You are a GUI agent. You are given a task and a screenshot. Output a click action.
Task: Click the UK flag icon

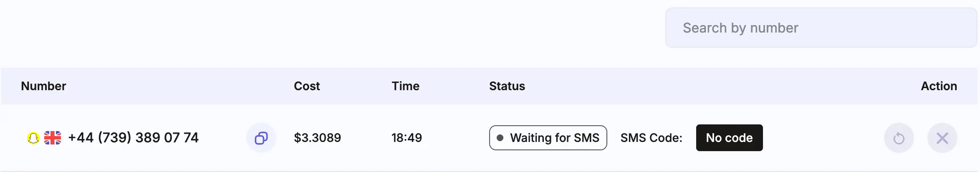[x=53, y=138]
